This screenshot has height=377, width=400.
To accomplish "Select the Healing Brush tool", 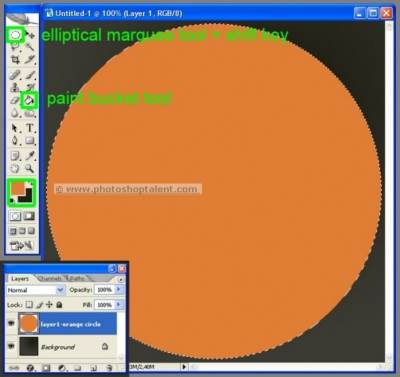I will (x=15, y=75).
